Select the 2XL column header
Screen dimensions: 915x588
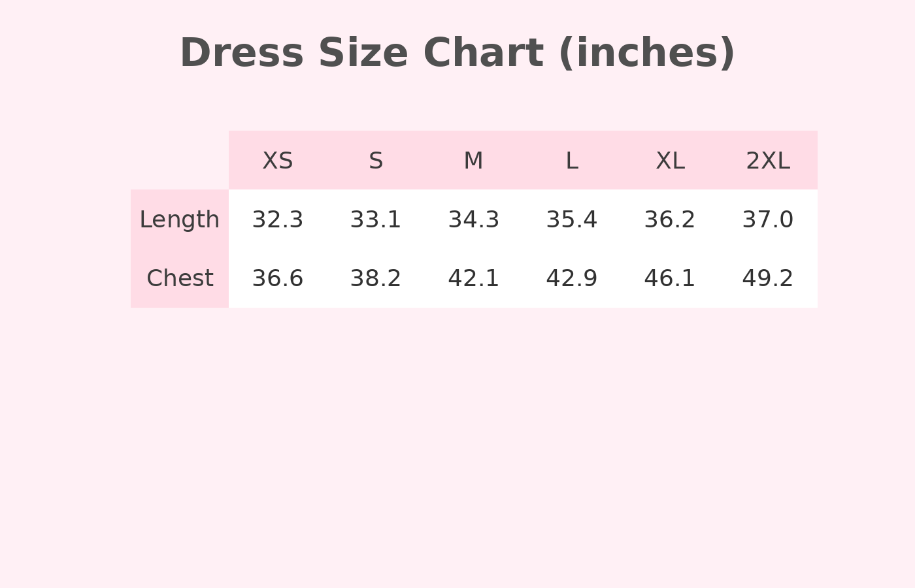pos(768,161)
